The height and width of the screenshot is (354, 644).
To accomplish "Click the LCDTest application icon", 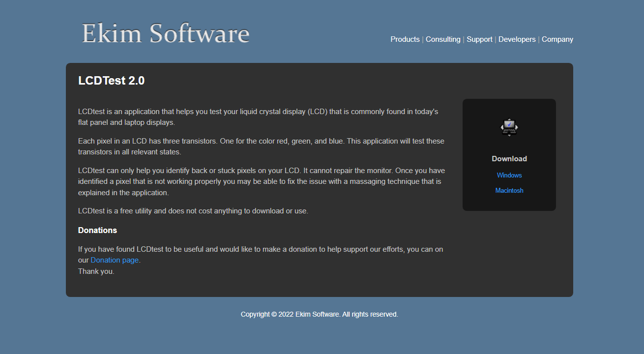I will pos(509,127).
